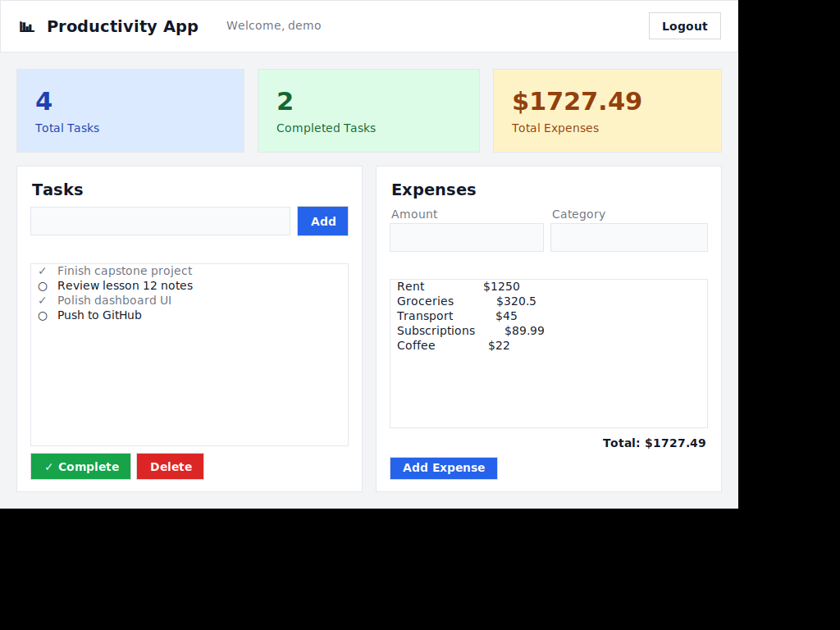This screenshot has width=840, height=630.
Task: Click checkmark beside Polish dashboard UI
Action: click(43, 300)
